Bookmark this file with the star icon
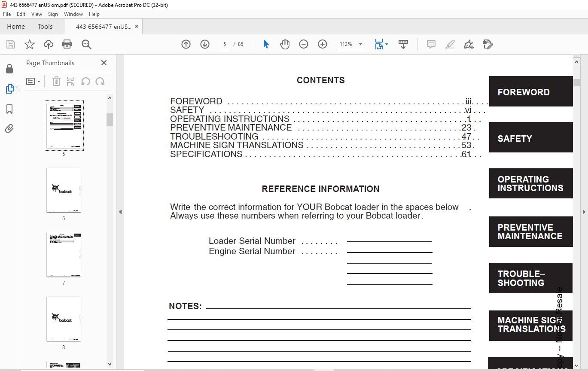Screen dimensions: 588x371 coord(30,44)
